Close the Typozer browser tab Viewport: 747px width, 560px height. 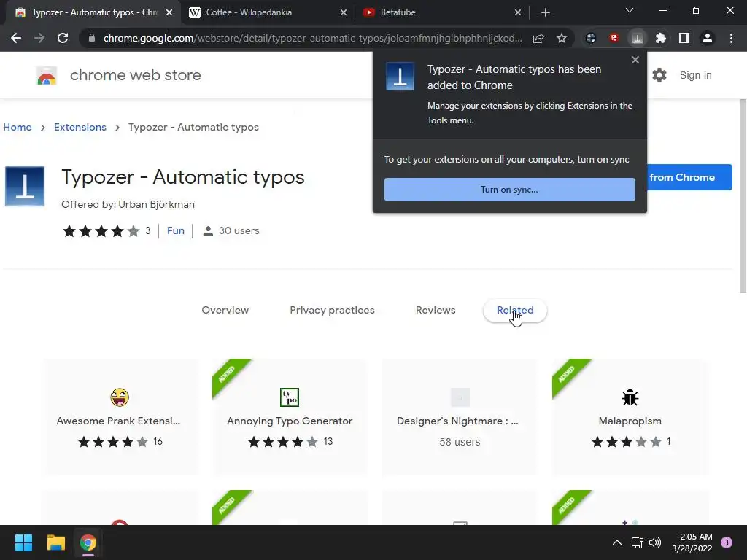pyautogui.click(x=169, y=12)
